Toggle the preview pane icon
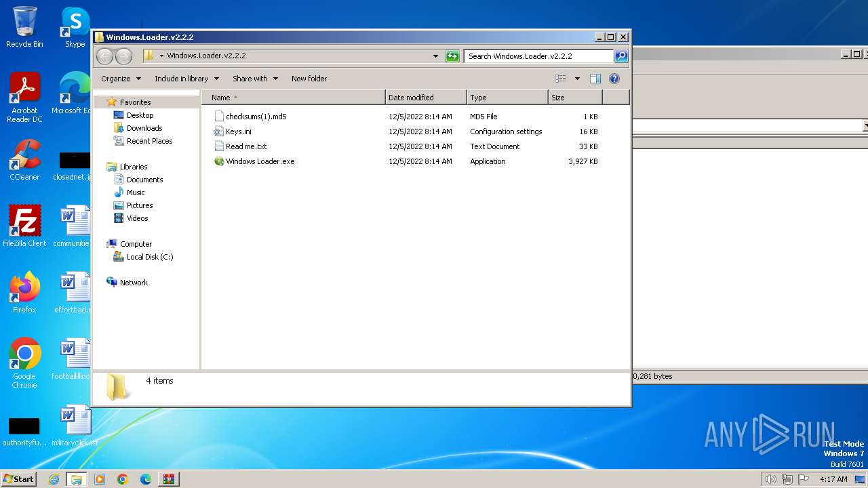 click(x=595, y=79)
